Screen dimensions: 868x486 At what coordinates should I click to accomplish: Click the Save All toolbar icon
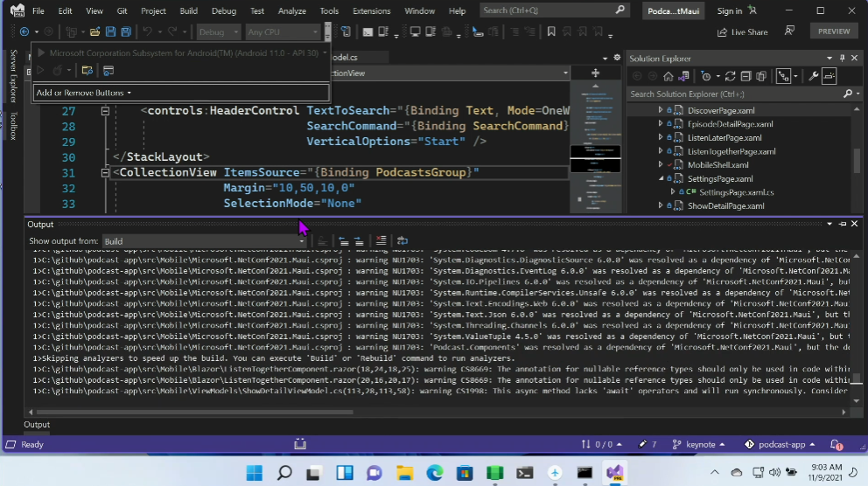tap(126, 31)
